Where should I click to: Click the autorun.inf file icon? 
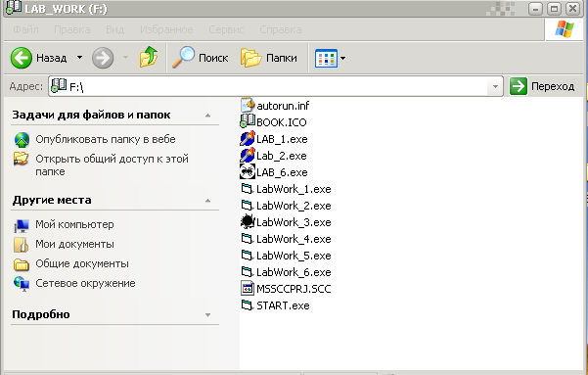(x=248, y=105)
